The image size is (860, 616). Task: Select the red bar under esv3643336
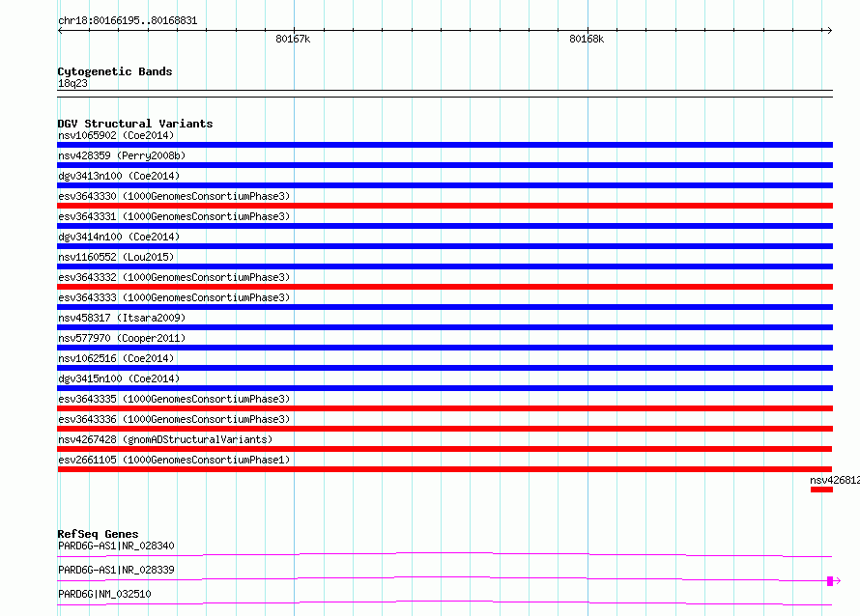(x=444, y=429)
